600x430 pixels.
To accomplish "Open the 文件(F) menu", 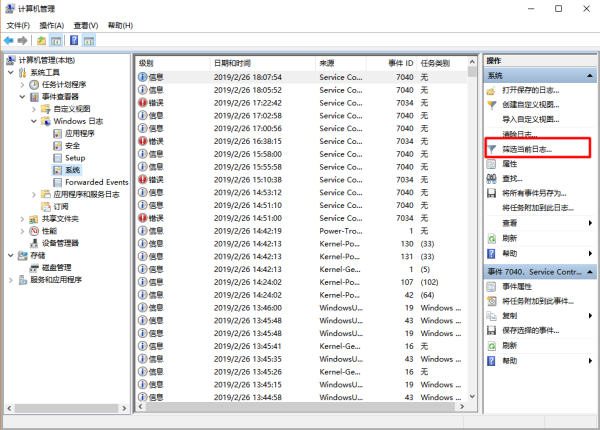I will tap(18, 26).
